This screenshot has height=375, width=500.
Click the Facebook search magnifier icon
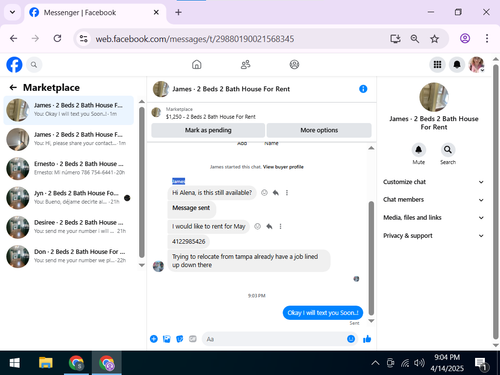coord(34,65)
